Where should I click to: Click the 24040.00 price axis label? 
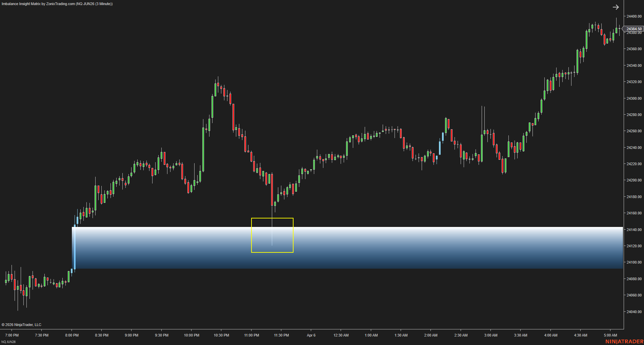pos(634,312)
